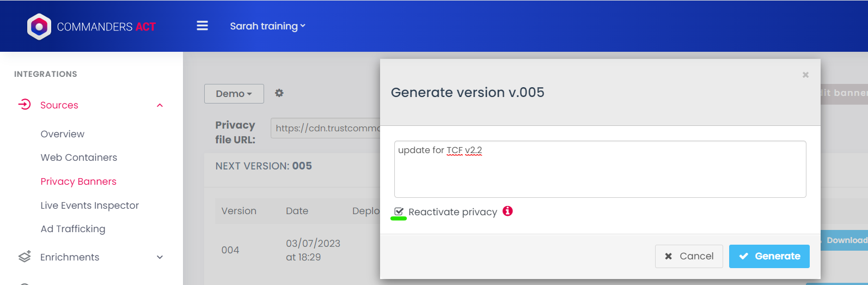Viewport: 868px width, 285px height.
Task: Navigate to Ad Trafficking
Action: coord(73,229)
